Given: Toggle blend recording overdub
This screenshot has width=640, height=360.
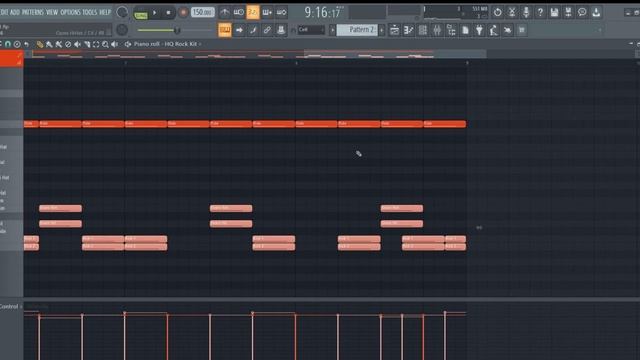Looking at the screenshot, I should (x=267, y=13).
